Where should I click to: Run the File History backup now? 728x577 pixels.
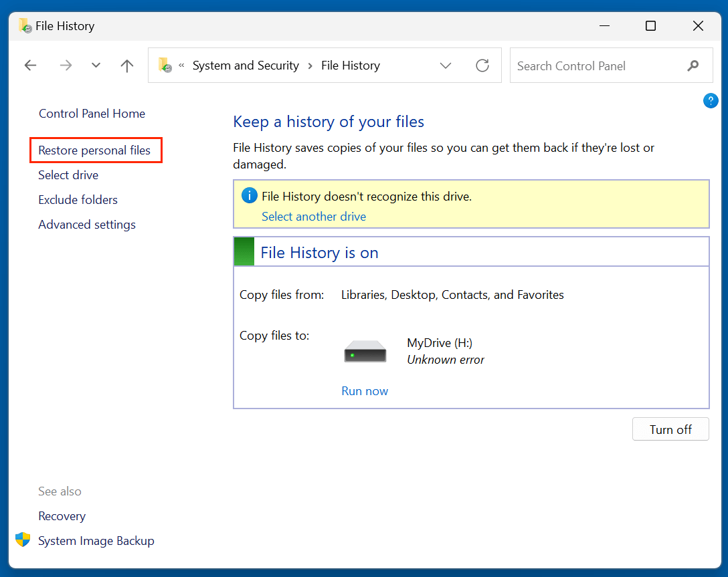click(x=364, y=390)
